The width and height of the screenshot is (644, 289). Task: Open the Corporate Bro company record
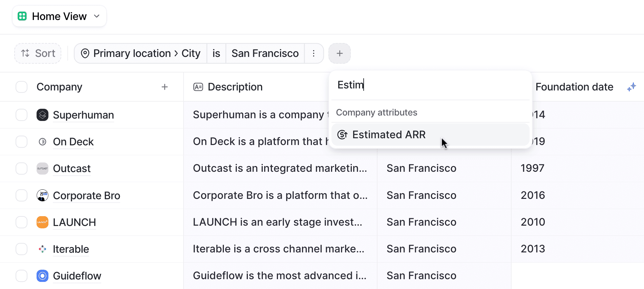(86, 195)
